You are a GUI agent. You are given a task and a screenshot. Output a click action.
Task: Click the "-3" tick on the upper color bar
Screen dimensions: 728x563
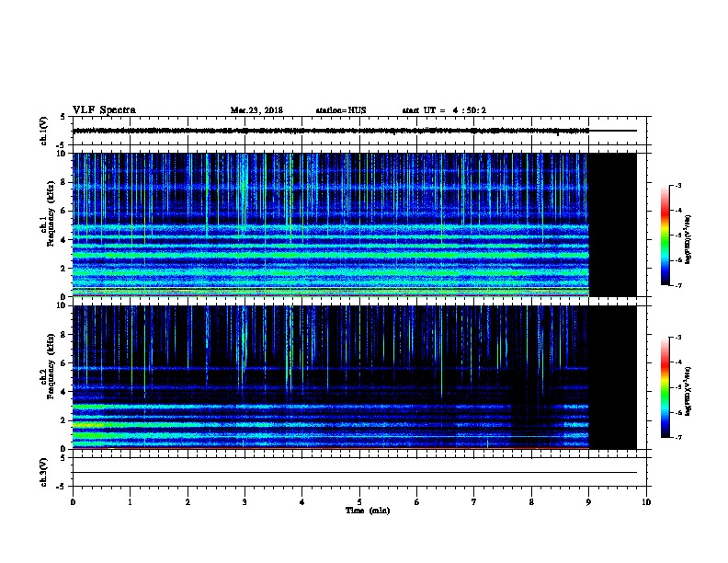(x=677, y=185)
